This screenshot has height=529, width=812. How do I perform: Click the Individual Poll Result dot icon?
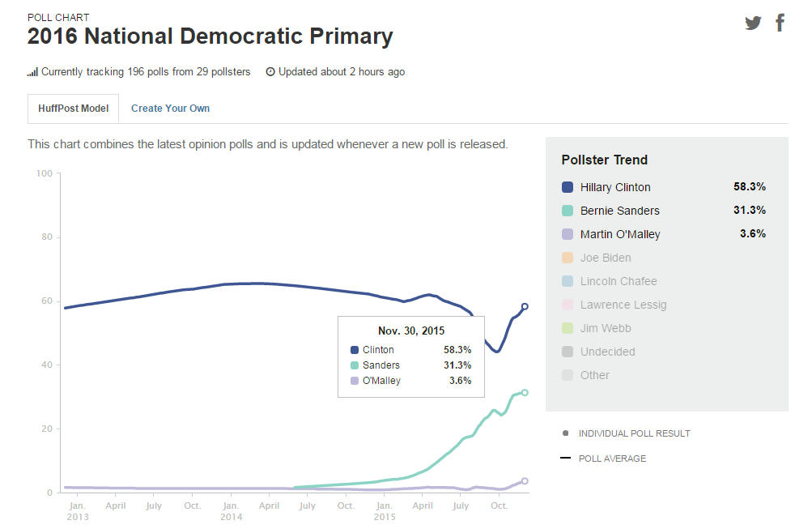click(x=565, y=433)
